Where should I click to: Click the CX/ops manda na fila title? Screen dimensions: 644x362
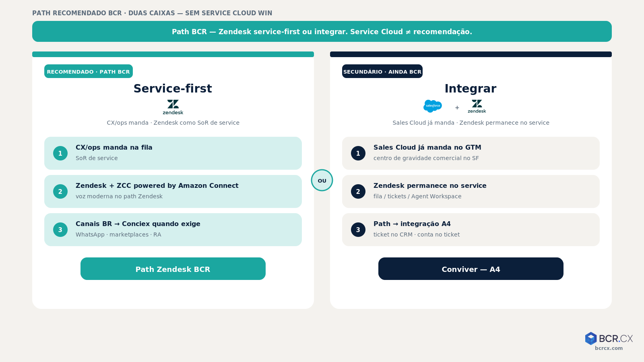click(x=114, y=148)
